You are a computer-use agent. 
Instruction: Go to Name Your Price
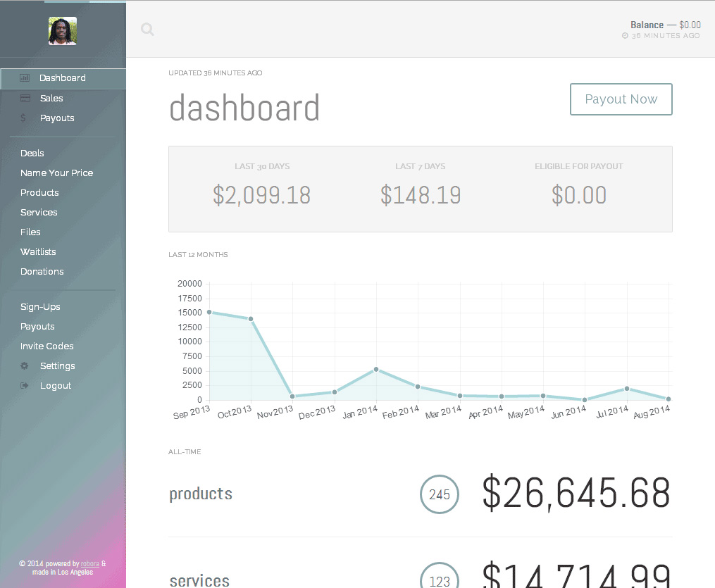click(56, 173)
